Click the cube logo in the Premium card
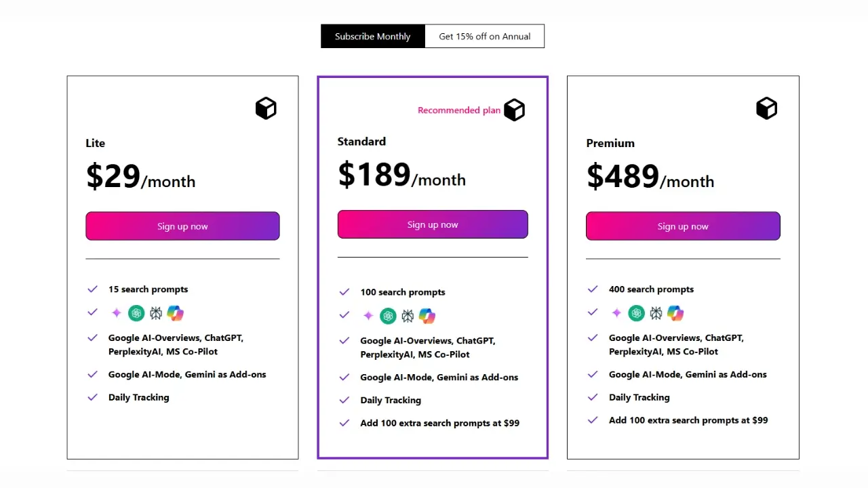 click(x=766, y=108)
